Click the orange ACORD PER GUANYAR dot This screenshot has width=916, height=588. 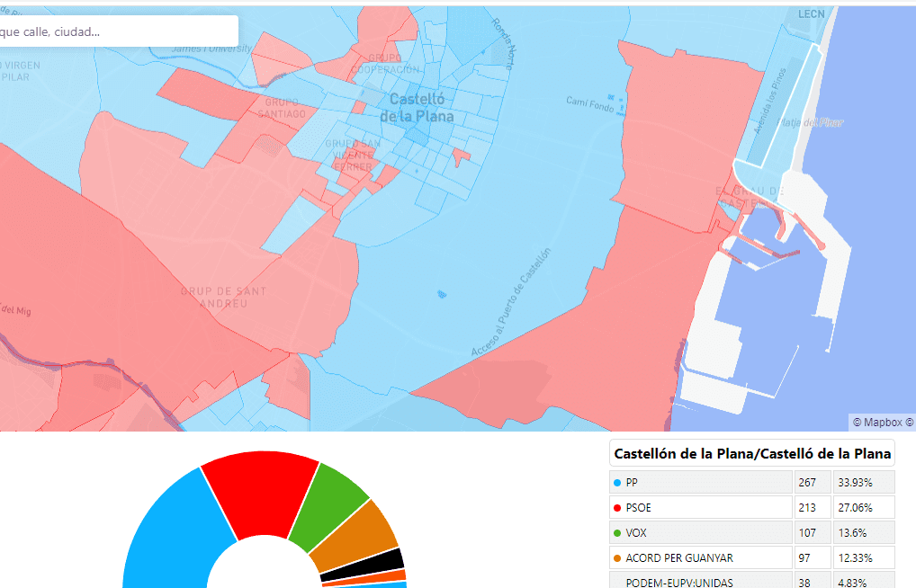[616, 558]
